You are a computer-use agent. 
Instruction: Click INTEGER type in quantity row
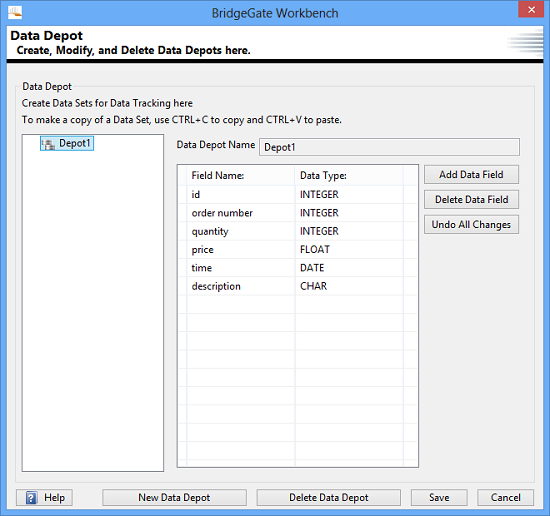(349, 231)
